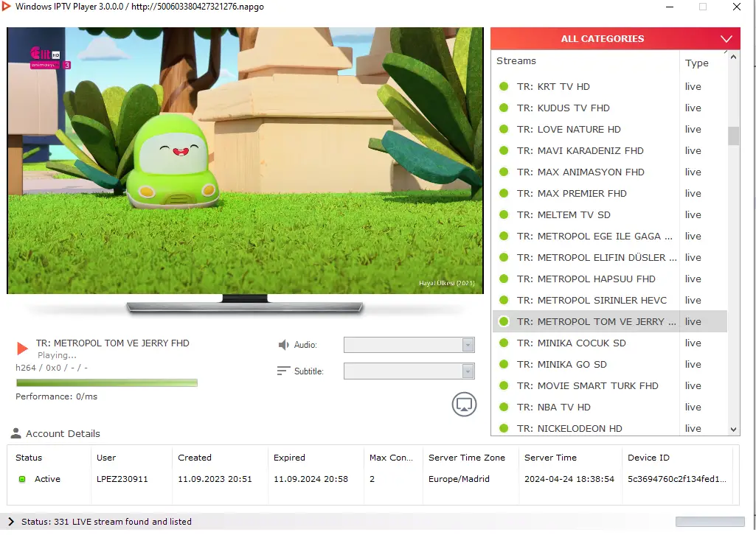Select TR: MAX PREMIER FHD stream
Screen dimensions: 756x535
(609, 193)
